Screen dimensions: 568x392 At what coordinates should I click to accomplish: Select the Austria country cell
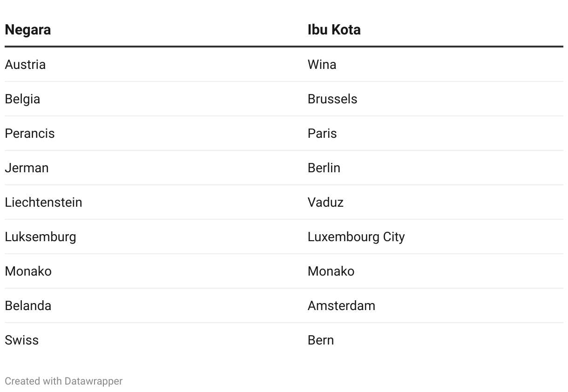click(x=25, y=64)
